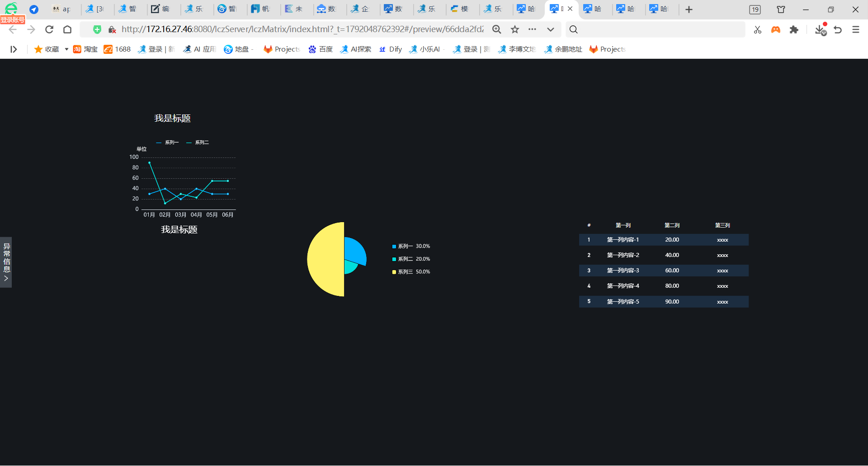Bookmark this page with the star icon

tap(515, 29)
